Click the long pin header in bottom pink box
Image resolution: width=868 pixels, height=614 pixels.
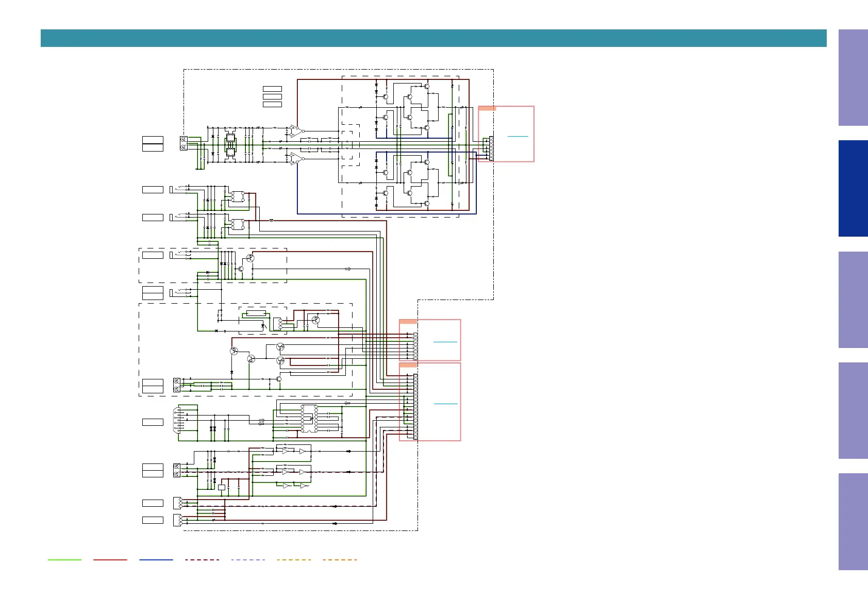(x=415, y=407)
